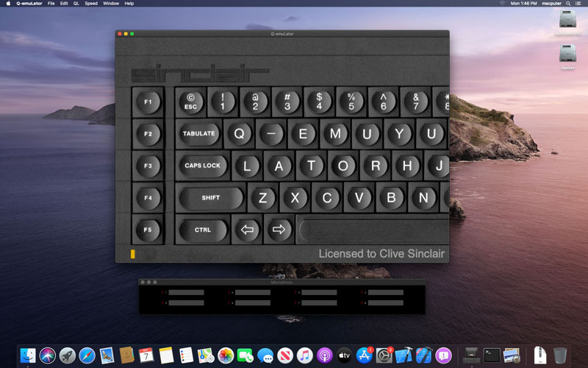Image resolution: width=588 pixels, height=368 pixels.
Task: Open the Q-emuLator application menu
Action: click(x=29, y=4)
